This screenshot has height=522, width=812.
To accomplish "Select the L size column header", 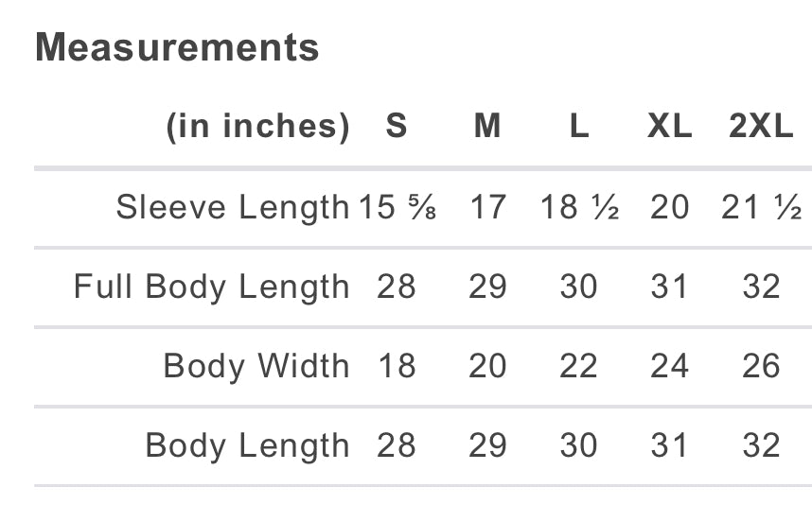I will point(578,126).
